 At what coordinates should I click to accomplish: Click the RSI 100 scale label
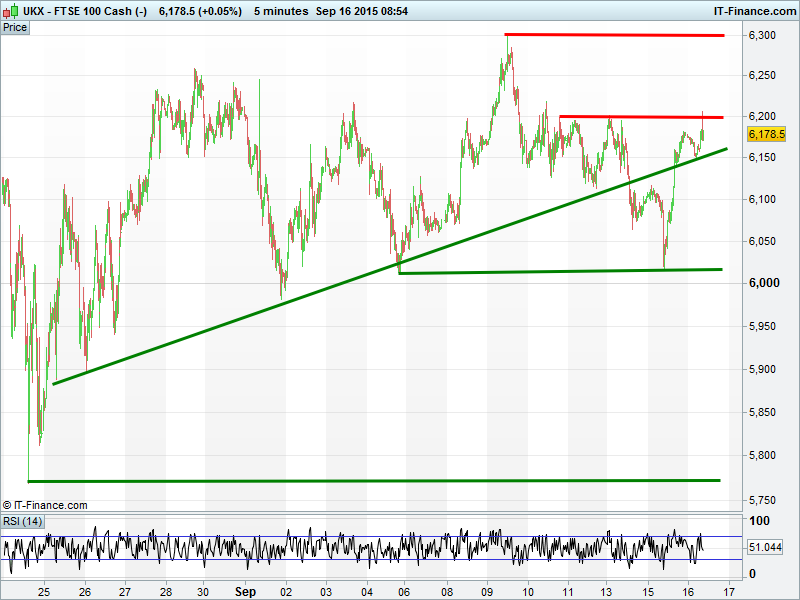point(759,521)
